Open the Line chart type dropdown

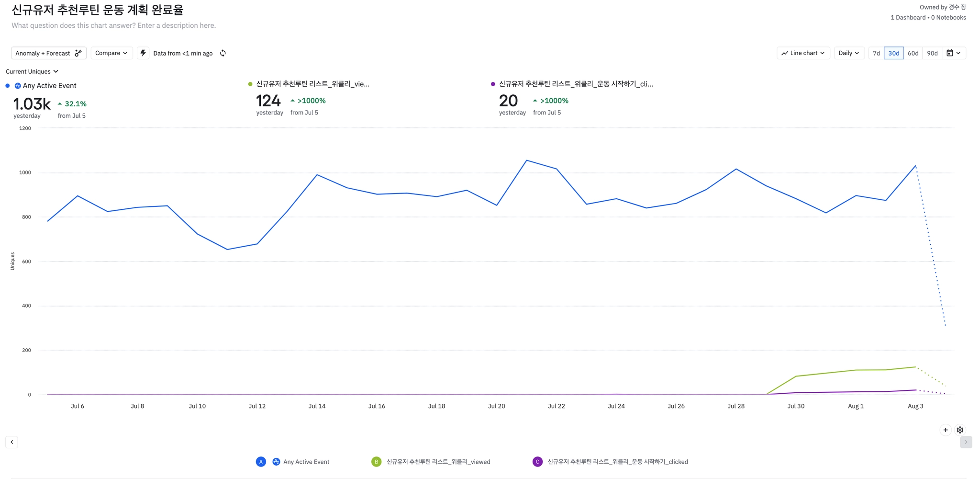pyautogui.click(x=803, y=53)
